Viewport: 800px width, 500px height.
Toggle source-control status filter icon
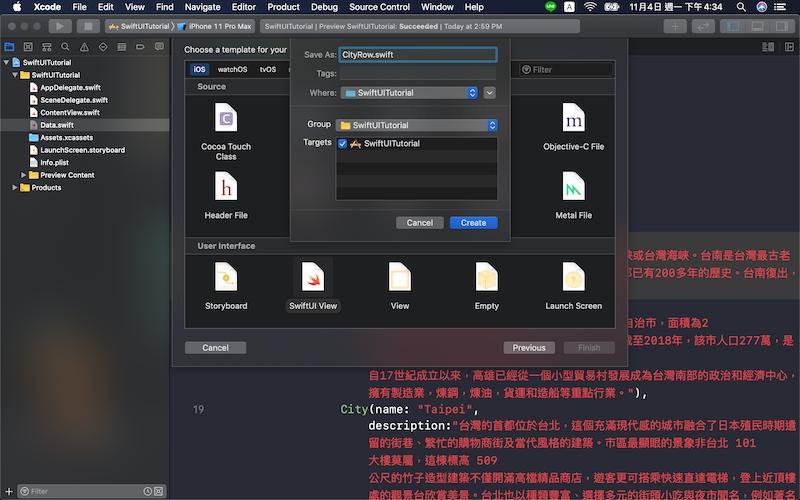pos(159,491)
